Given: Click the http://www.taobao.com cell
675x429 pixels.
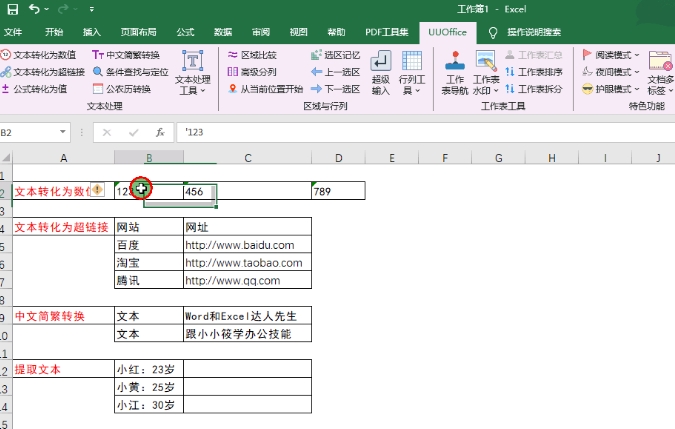Looking at the screenshot, I should pos(248,262).
